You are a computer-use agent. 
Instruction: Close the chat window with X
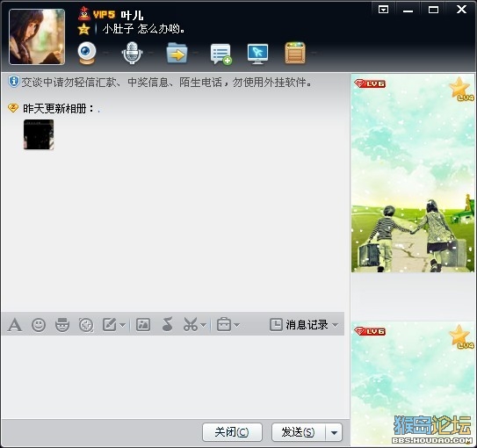pyautogui.click(x=461, y=10)
